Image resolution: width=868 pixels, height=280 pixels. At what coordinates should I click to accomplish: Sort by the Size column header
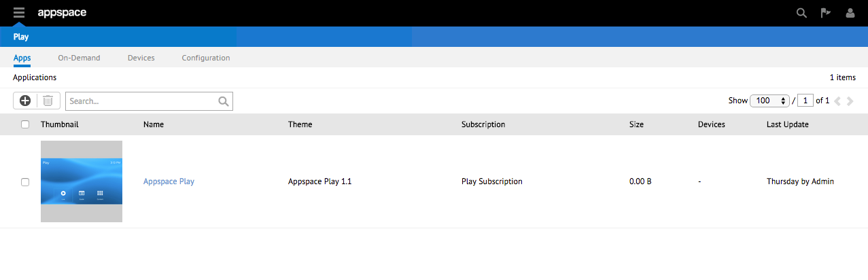coord(636,124)
